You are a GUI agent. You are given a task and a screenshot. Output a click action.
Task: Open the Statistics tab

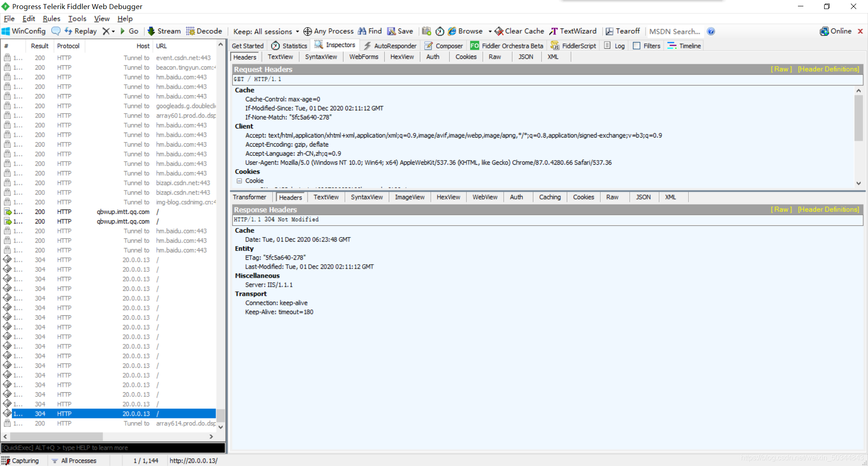coord(289,46)
